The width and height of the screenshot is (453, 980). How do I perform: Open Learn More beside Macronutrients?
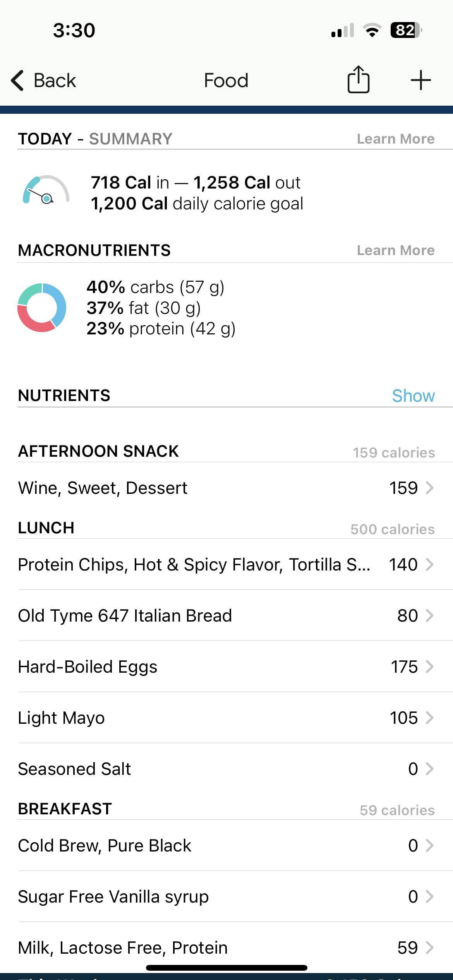click(x=396, y=250)
